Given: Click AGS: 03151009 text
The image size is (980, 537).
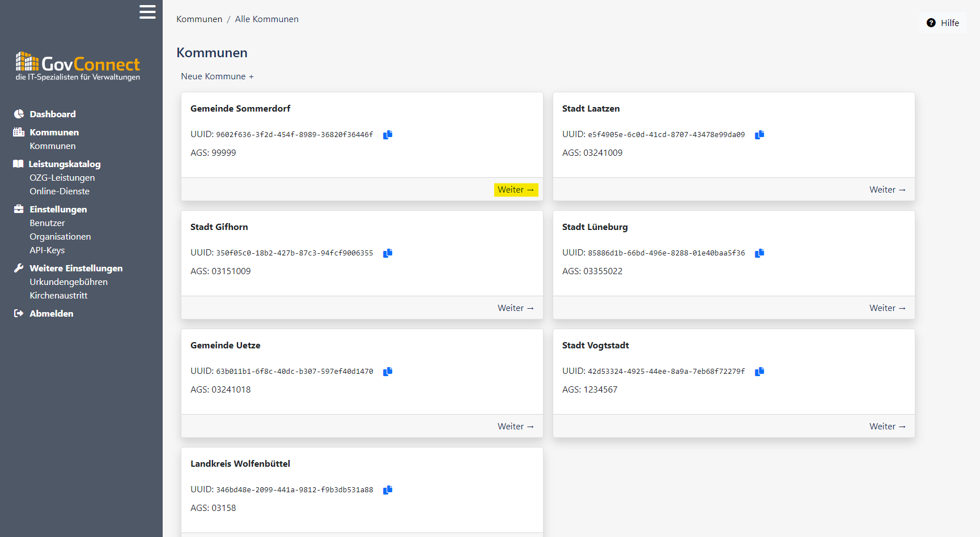Looking at the screenshot, I should pos(220,271).
